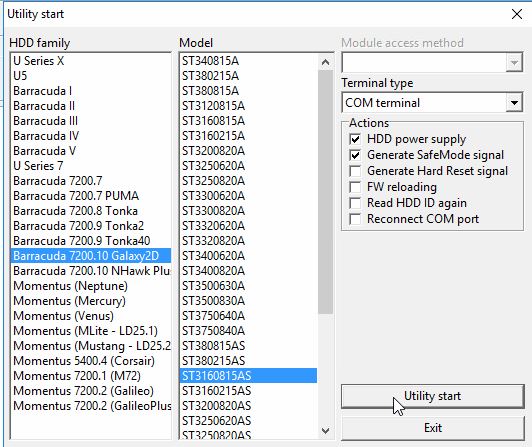
Task: Select Barracuda 7200.8 Tonka family
Action: (91, 211)
